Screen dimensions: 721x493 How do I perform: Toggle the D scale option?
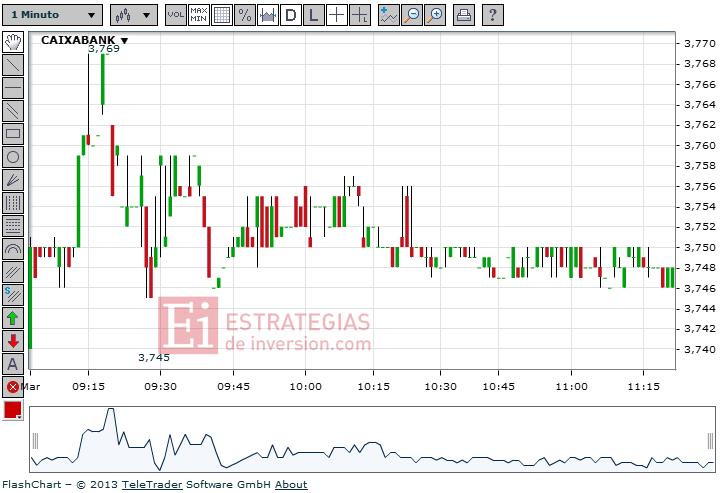[291, 15]
